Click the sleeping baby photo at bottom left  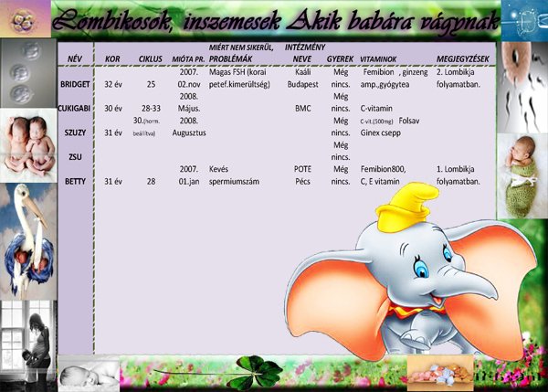tap(90, 373)
